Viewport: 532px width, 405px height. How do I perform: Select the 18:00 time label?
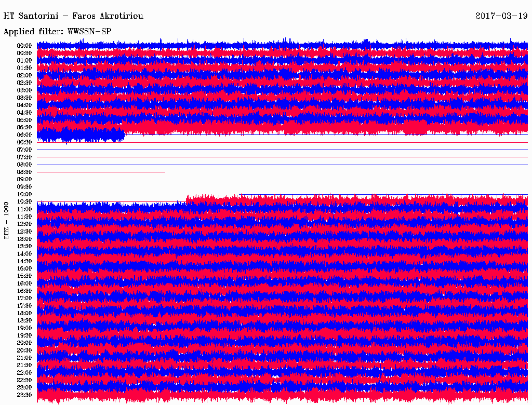point(24,313)
